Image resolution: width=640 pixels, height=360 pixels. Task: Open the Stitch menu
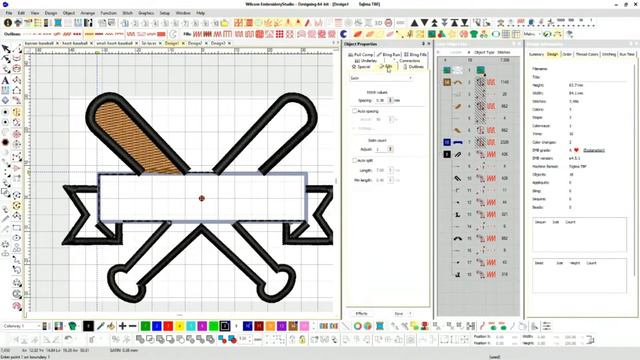pyautogui.click(x=127, y=13)
